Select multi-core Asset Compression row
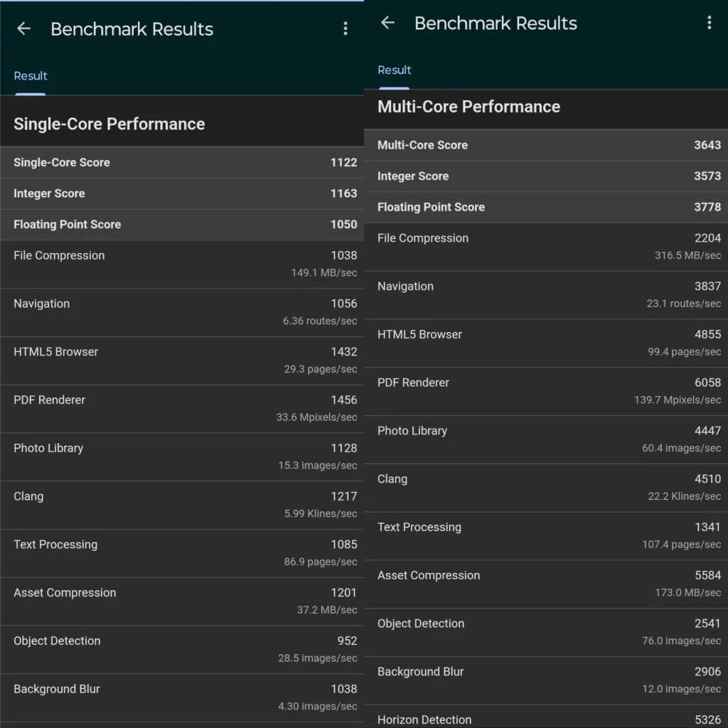 pos(546,584)
